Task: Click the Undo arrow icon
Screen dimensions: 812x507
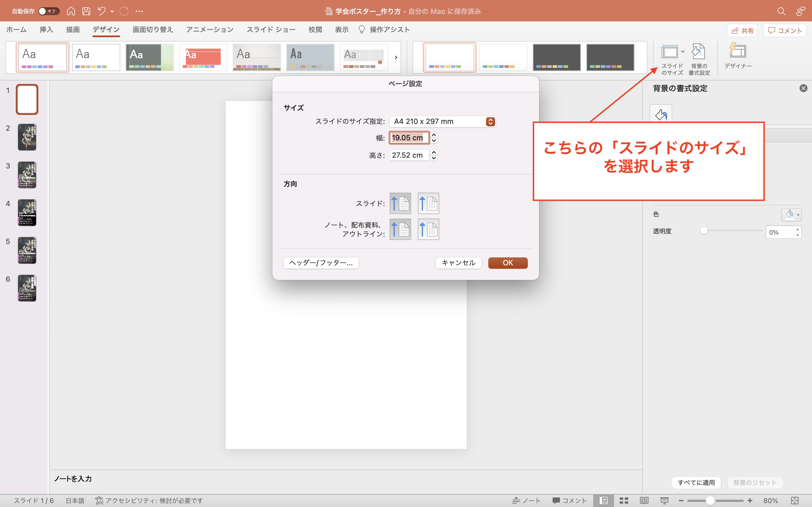Action: (x=101, y=11)
